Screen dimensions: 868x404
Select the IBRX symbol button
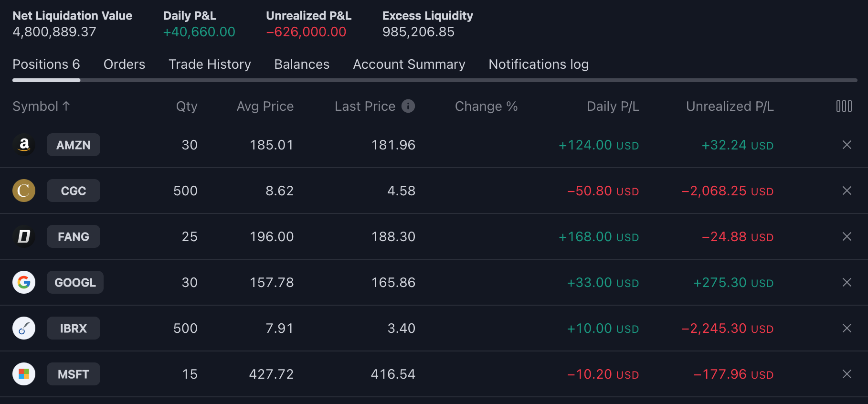pyautogui.click(x=74, y=328)
